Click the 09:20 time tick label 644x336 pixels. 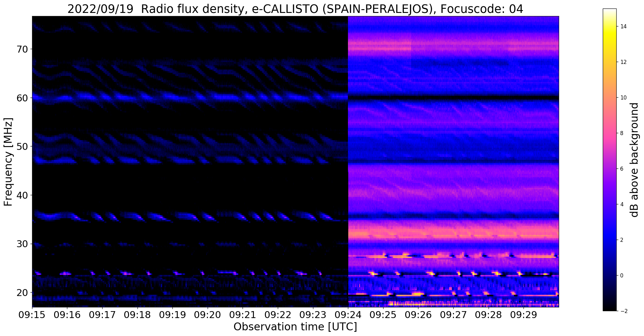pos(207,315)
